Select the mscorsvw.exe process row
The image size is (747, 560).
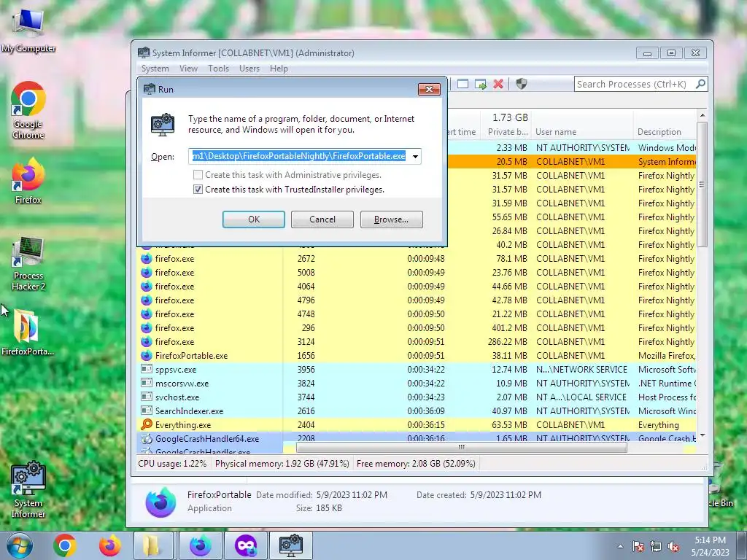[x=417, y=384]
